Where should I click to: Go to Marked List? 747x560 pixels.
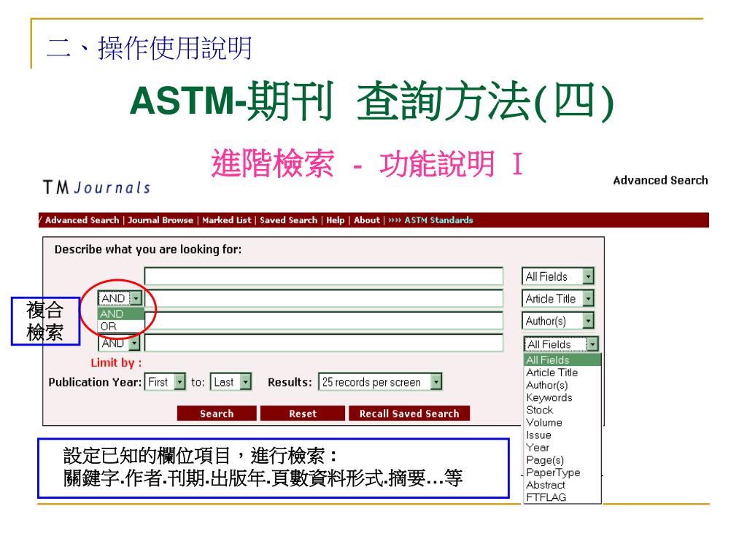point(226,220)
